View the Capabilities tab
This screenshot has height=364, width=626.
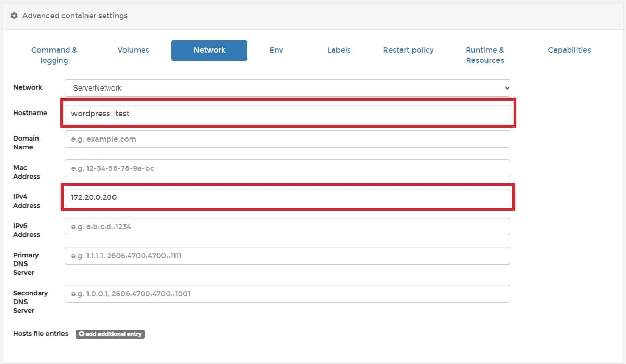pyautogui.click(x=569, y=50)
